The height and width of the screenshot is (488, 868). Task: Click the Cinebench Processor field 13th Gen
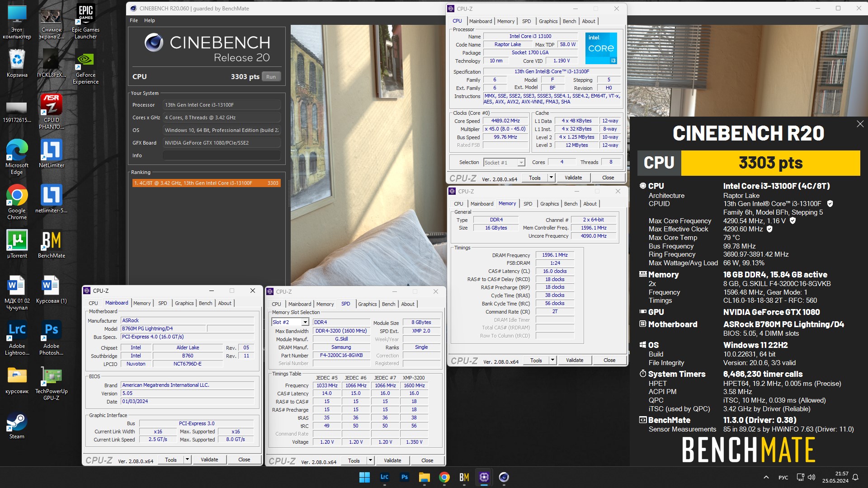click(222, 105)
